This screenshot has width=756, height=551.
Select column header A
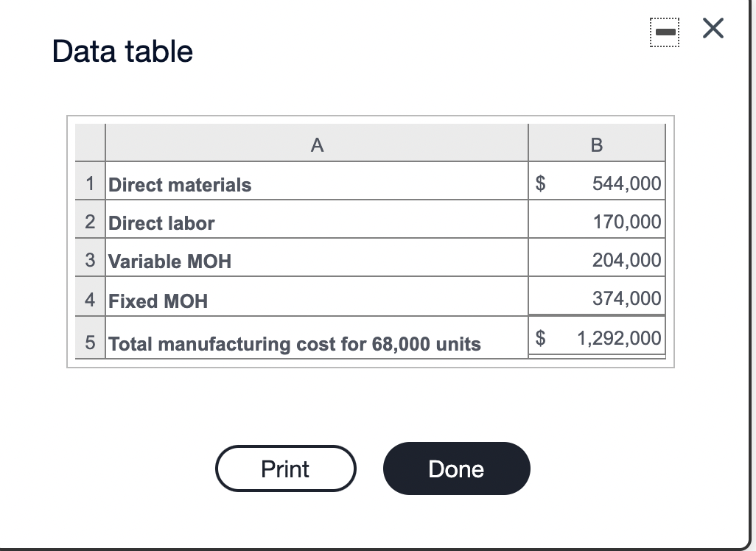pyautogui.click(x=317, y=144)
